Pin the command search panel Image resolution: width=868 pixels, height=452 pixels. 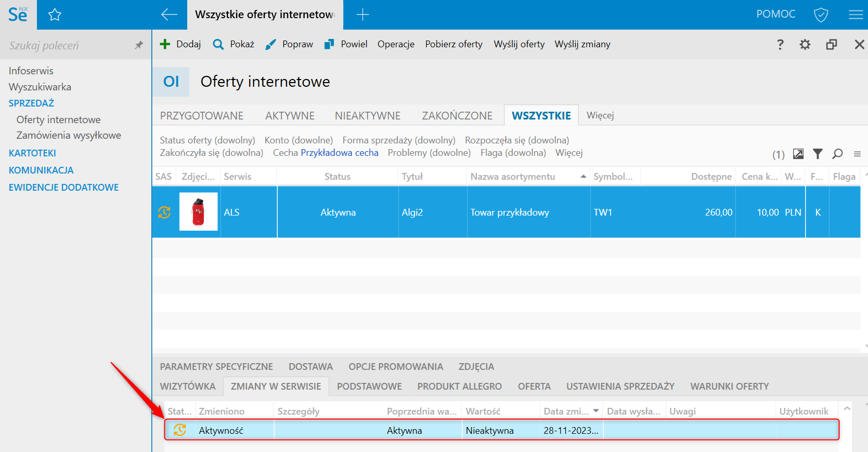(138, 45)
